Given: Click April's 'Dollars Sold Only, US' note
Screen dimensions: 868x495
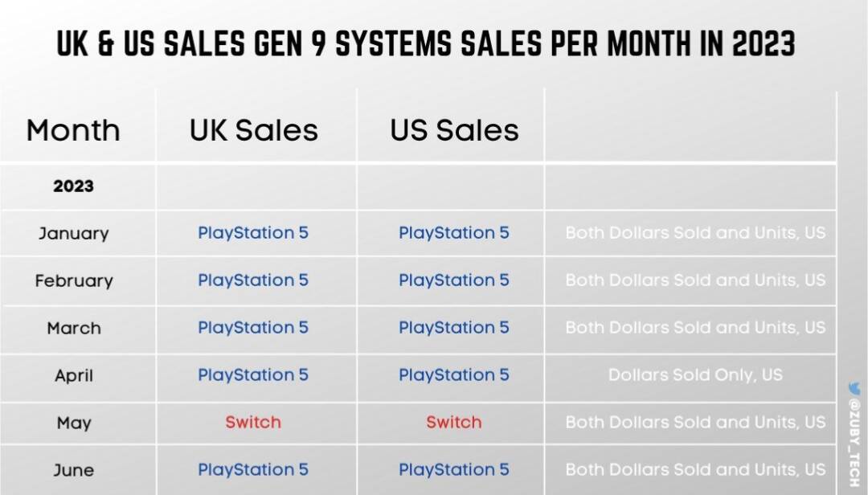Looking at the screenshot, I should (695, 374).
